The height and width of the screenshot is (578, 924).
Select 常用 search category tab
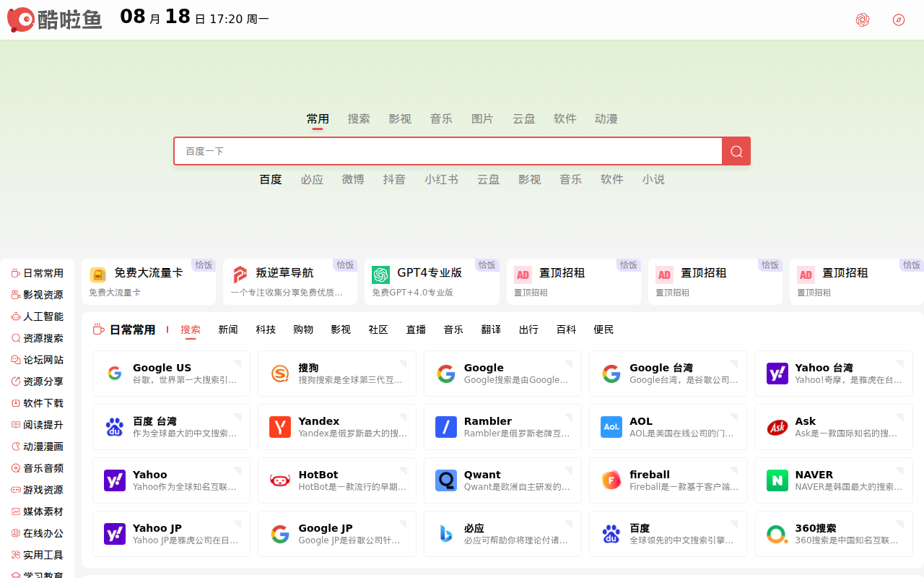coord(318,118)
